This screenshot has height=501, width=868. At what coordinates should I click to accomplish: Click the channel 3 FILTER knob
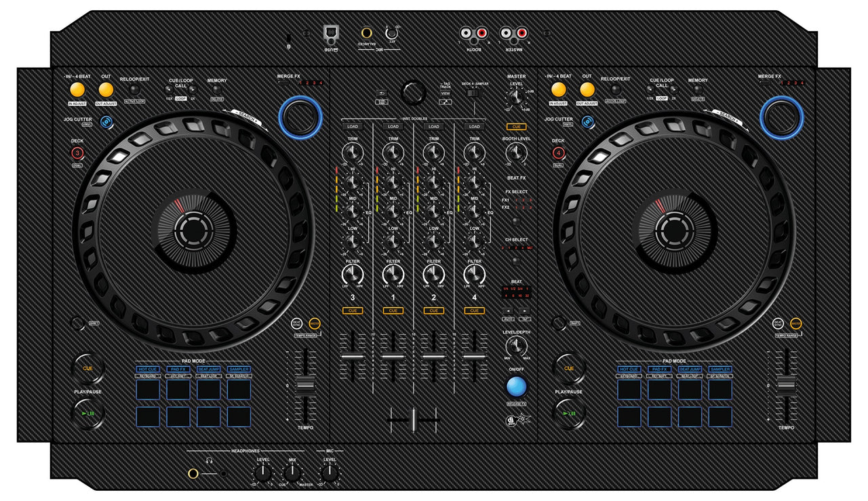pos(352,274)
